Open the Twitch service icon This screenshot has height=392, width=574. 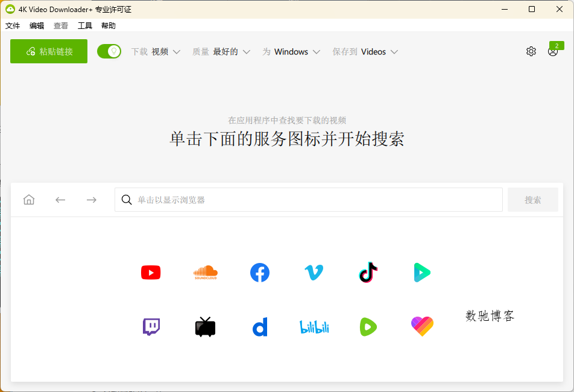tap(151, 327)
